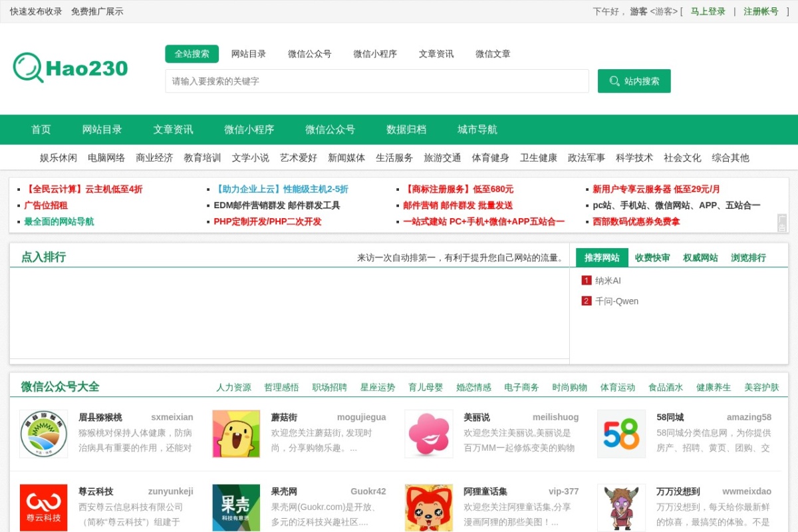The height and width of the screenshot is (532, 798).
Task: Click the 西部数码优惠券免费拿 link
Action: coord(636,221)
